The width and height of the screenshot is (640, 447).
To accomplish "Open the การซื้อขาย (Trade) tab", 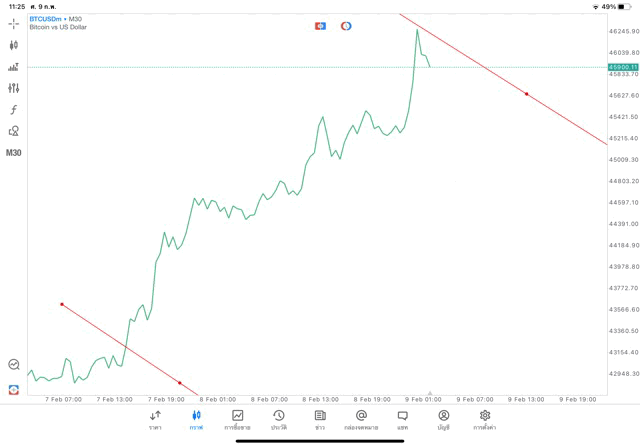I will coord(238,419).
